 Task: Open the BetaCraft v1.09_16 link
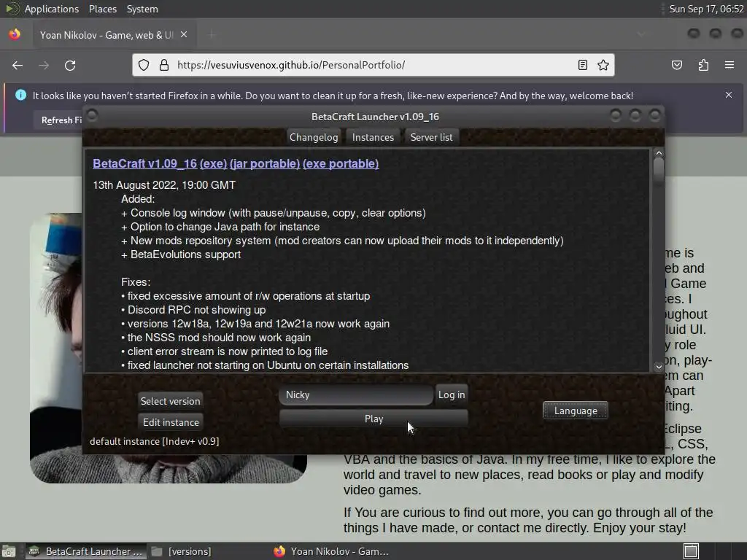pyautogui.click(x=145, y=164)
